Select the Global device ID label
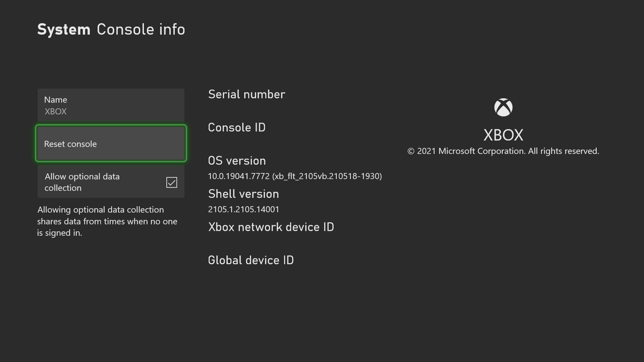 click(251, 260)
